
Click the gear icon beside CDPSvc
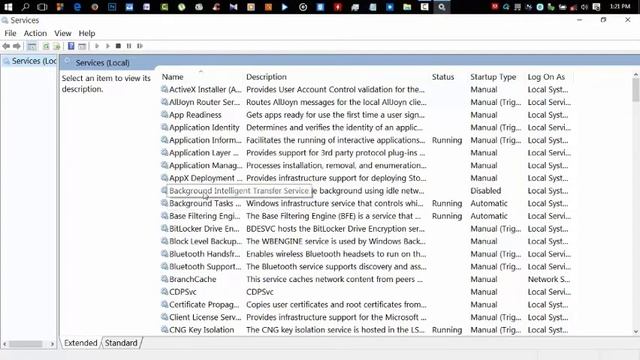point(164,291)
